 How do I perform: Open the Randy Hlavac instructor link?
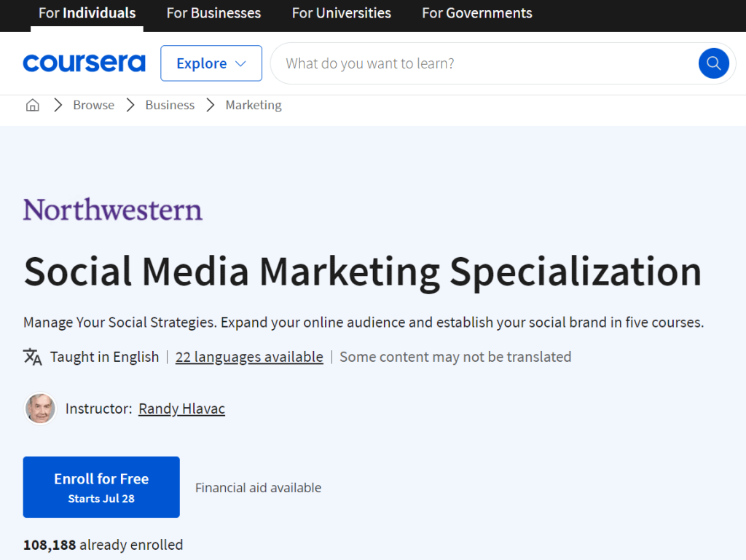[181, 409]
